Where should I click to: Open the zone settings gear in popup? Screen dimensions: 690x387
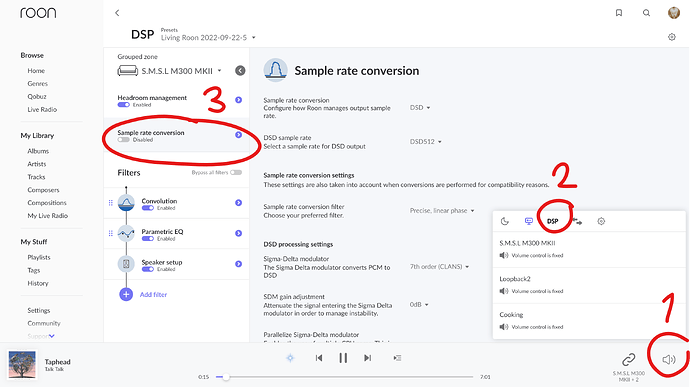[x=601, y=221]
